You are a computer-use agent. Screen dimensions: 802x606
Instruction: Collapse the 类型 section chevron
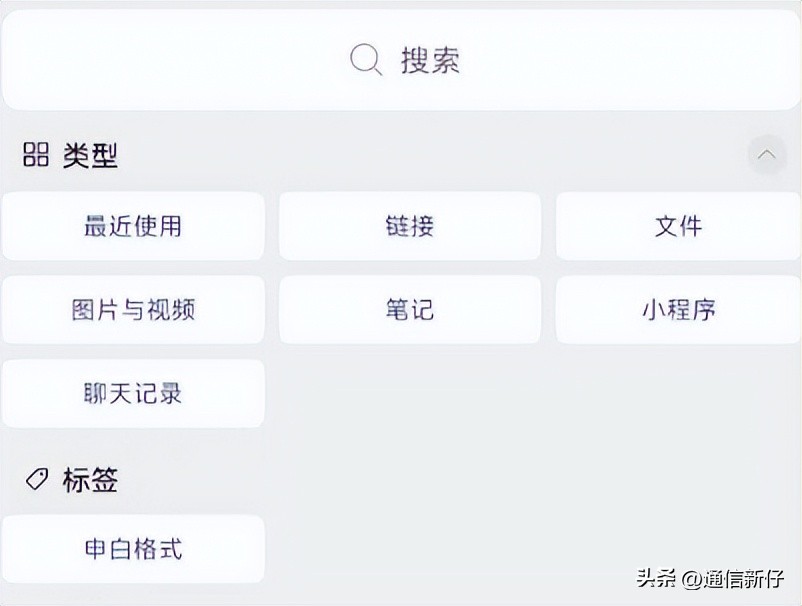767,154
